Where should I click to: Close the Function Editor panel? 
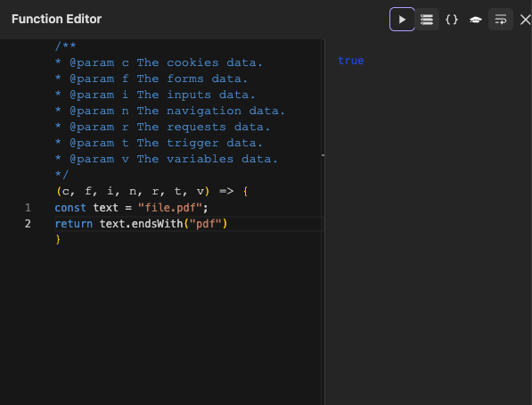click(x=525, y=20)
